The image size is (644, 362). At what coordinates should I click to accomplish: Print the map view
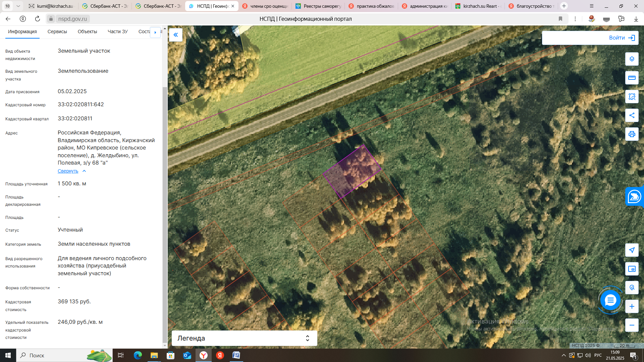(632, 134)
